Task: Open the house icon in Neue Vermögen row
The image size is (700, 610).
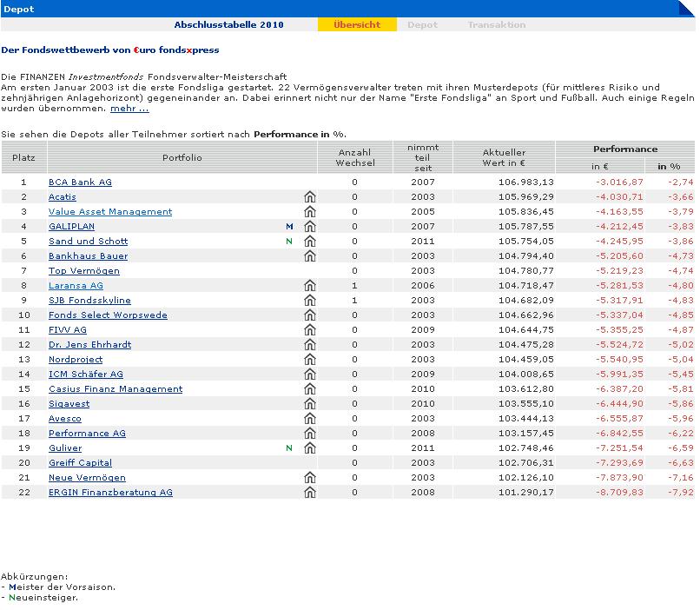Action: [309, 478]
